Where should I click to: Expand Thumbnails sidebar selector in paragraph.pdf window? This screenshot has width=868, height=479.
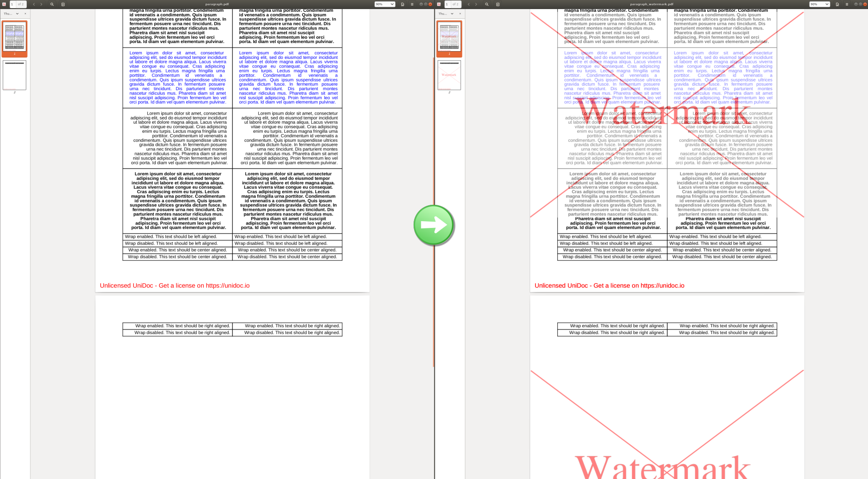point(11,14)
